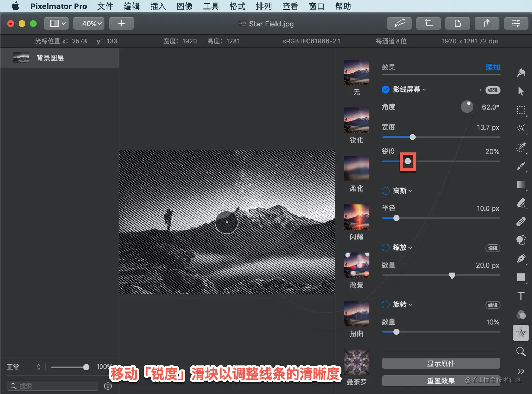
Task: Click 添加 to add an effect
Action: point(493,67)
